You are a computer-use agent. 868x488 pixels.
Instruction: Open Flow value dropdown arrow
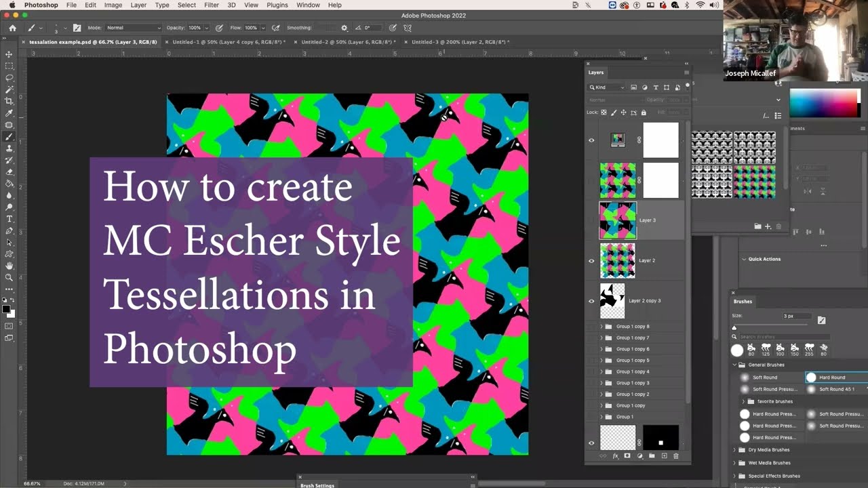(262, 28)
